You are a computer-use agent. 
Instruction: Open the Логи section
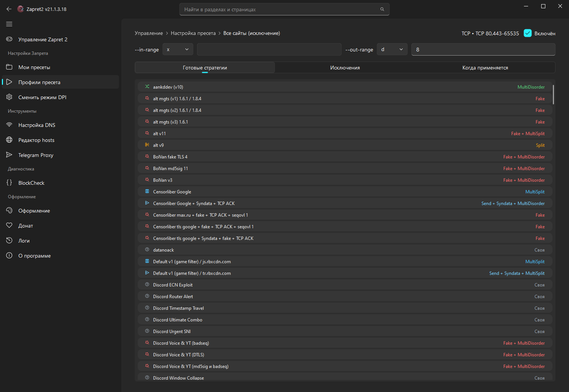pos(60,241)
